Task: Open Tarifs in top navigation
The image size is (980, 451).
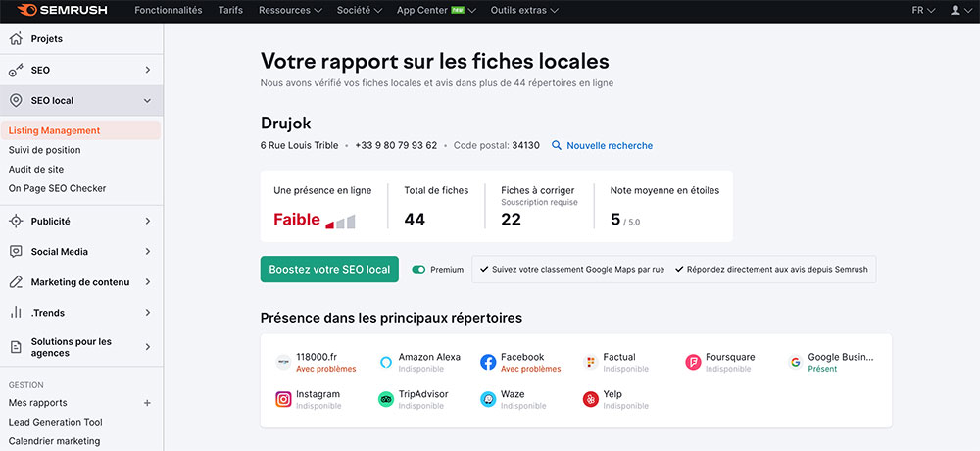Action: (230, 10)
